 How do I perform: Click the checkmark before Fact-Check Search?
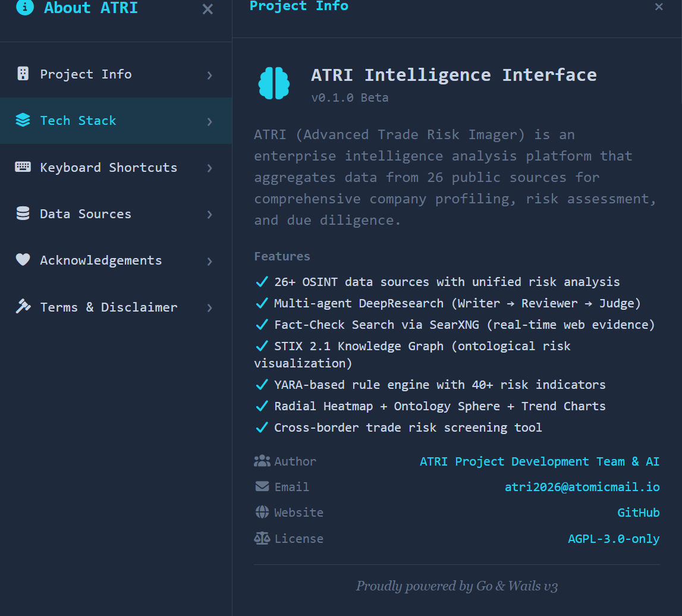(x=262, y=325)
